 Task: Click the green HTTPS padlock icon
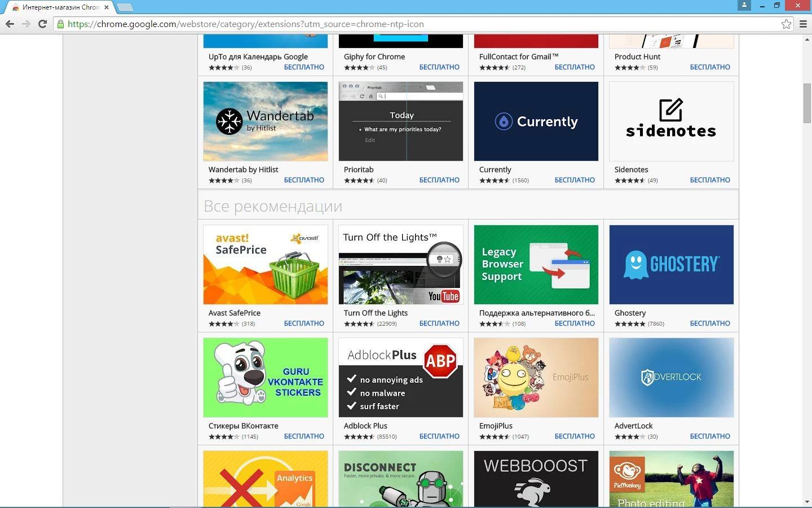[x=60, y=24]
